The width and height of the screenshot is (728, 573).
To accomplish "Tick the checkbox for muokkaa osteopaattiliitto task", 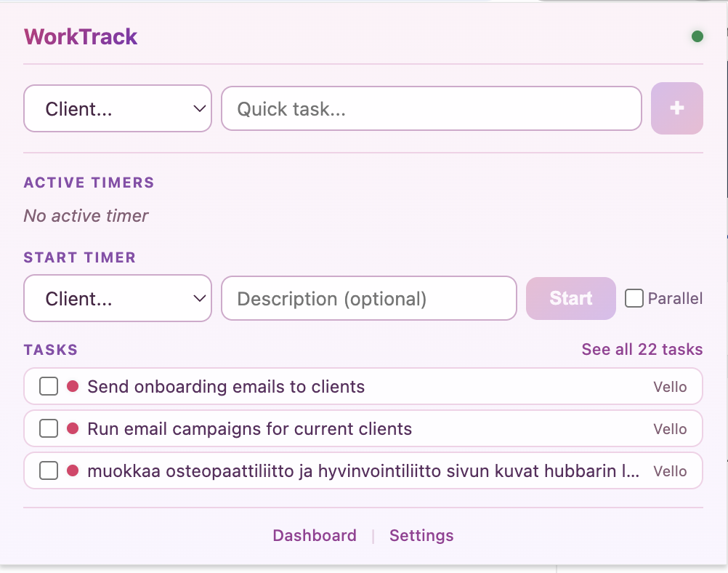I will 49,471.
